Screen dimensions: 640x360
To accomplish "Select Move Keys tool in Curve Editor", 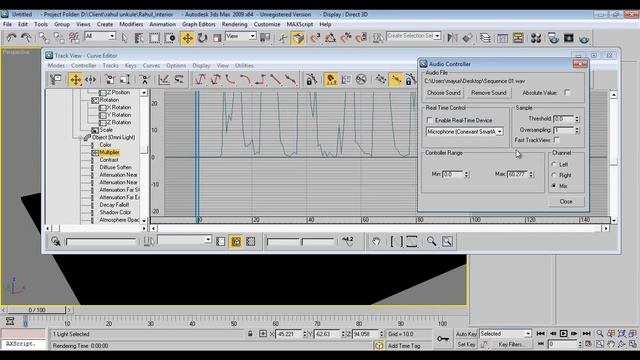I will pyautogui.click(x=76, y=79).
